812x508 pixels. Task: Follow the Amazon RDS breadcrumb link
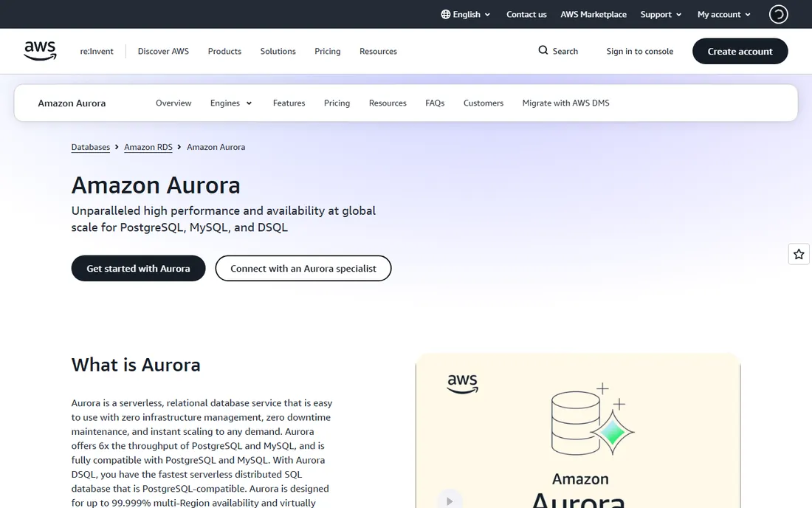(148, 147)
